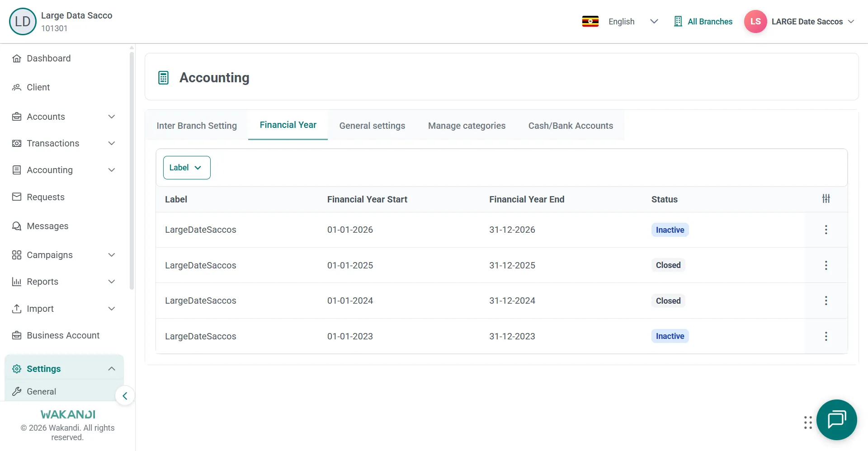Image resolution: width=868 pixels, height=451 pixels.
Task: Open Business Account in sidebar
Action: (x=63, y=335)
